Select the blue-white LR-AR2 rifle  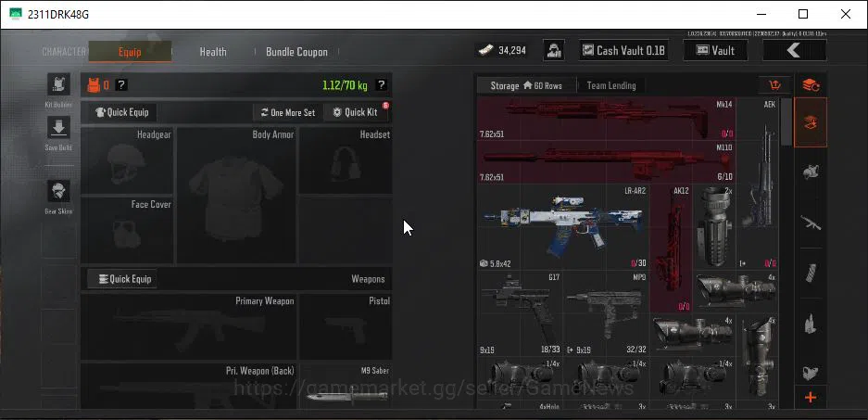point(563,226)
